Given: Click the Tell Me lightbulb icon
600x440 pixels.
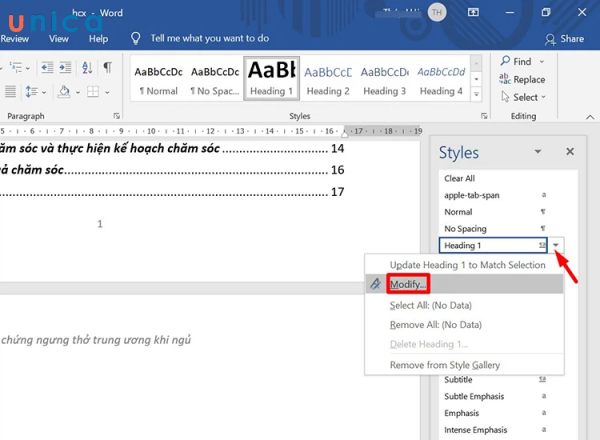Looking at the screenshot, I should [136, 38].
